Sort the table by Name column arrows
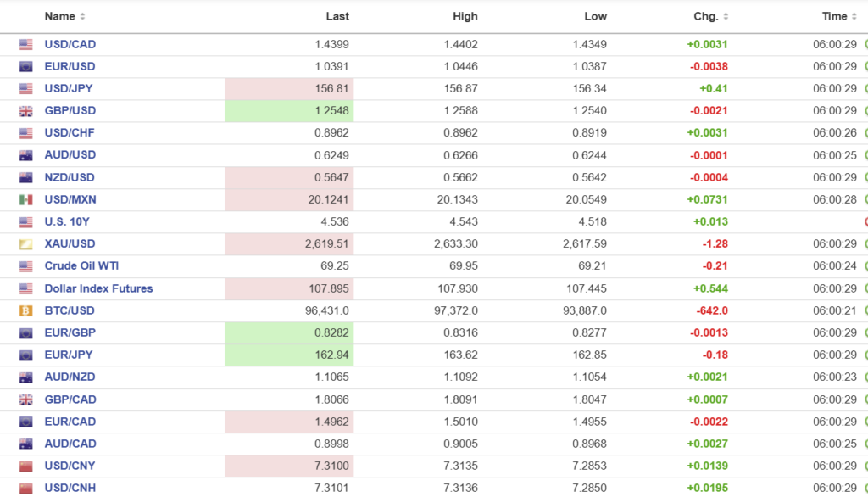This screenshot has height=497, width=868. point(82,17)
